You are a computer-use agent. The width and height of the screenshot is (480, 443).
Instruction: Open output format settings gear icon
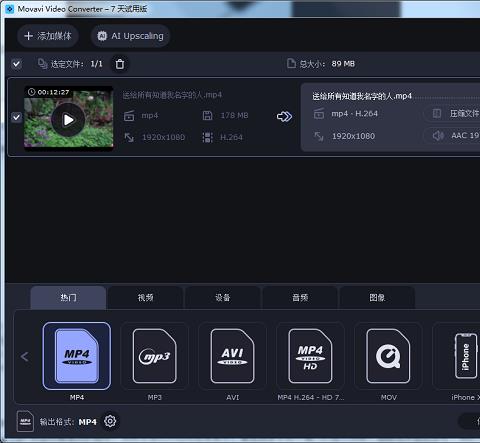click(110, 421)
